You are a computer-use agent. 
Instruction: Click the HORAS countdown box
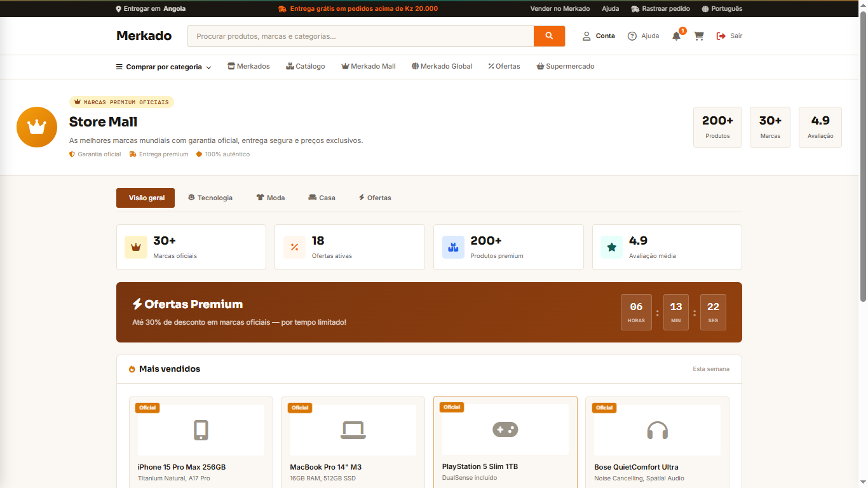636,313
